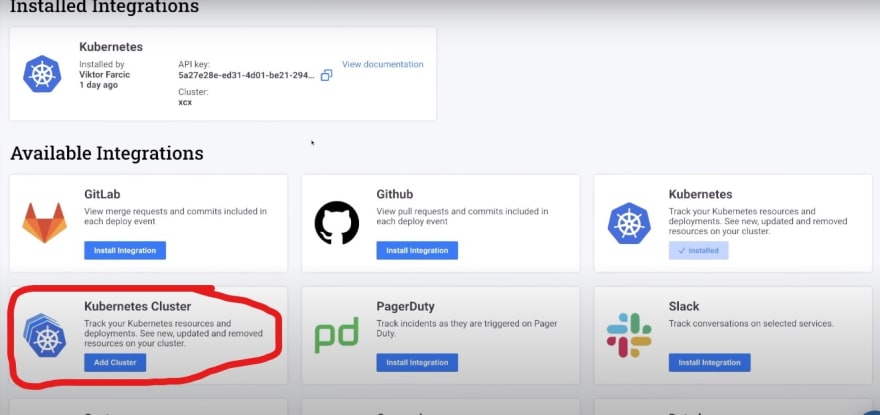Select the 'GitLab' card title
The height and width of the screenshot is (415, 880).
102,194
